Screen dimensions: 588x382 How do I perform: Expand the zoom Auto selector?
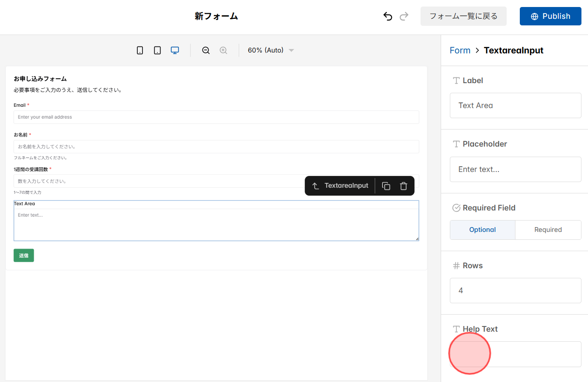(x=291, y=50)
